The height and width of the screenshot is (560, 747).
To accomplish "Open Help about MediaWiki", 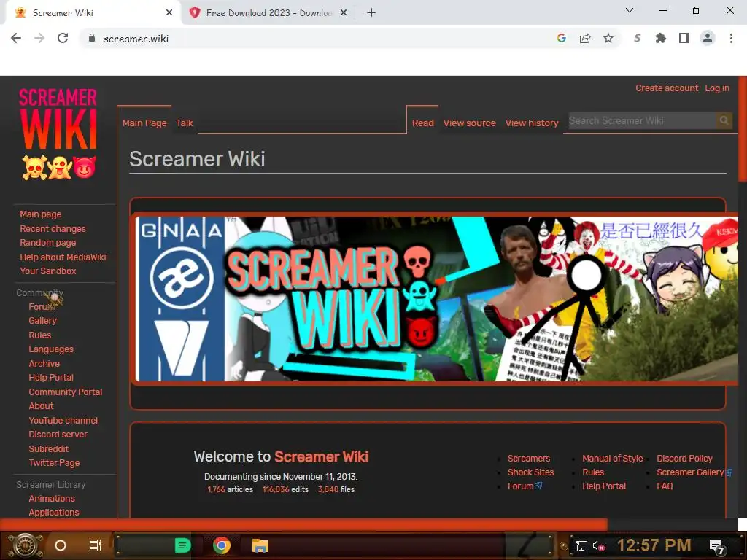I will click(x=63, y=257).
